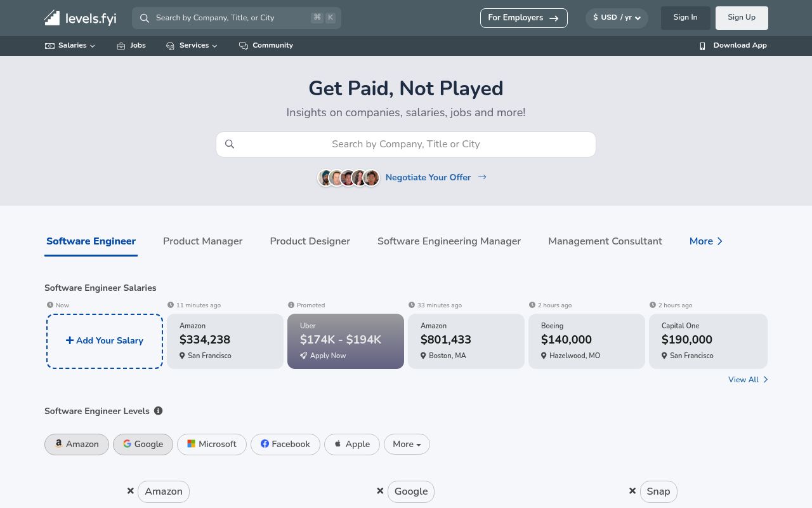This screenshot has height=508, width=812.
Task: Click the Services headset icon
Action: click(170, 46)
